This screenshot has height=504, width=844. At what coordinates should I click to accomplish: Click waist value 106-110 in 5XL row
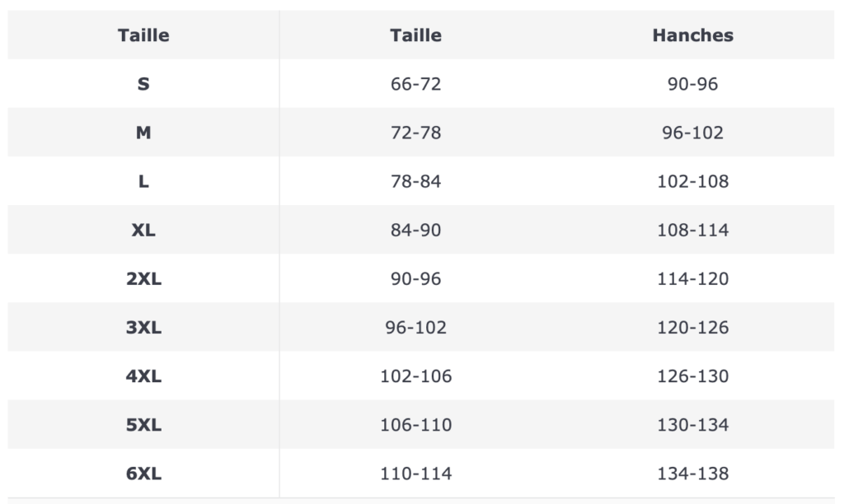click(415, 425)
